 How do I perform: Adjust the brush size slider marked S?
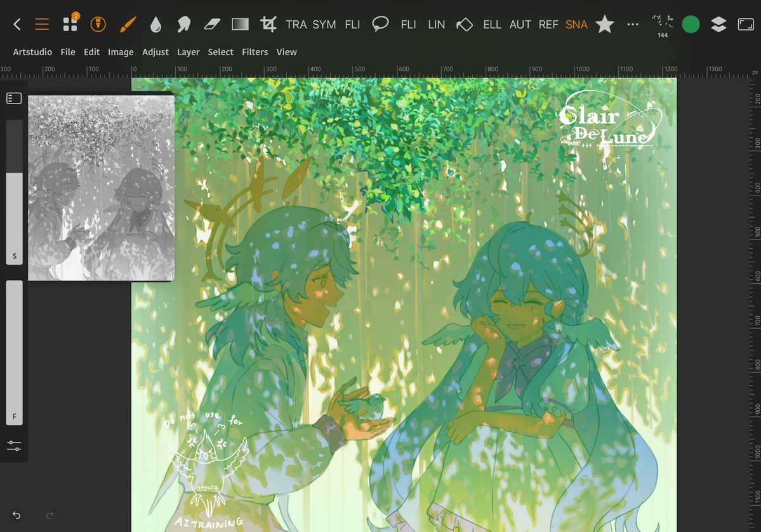pyautogui.click(x=14, y=192)
